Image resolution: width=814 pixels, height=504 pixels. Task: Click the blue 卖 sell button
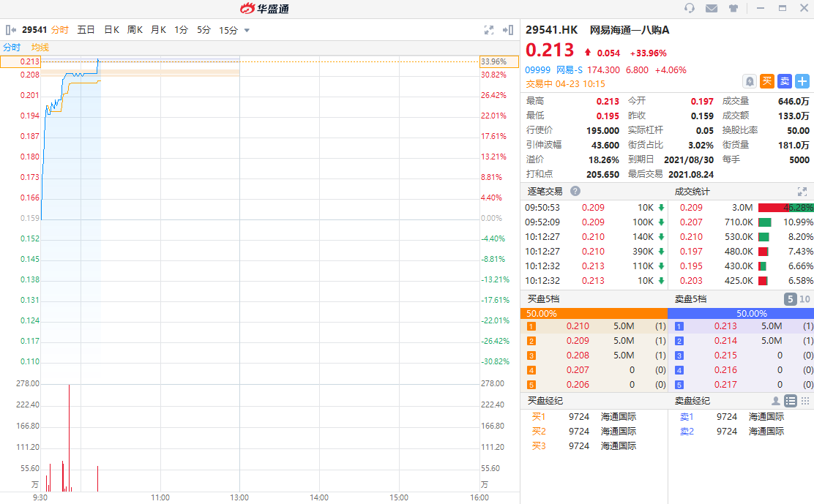point(784,81)
